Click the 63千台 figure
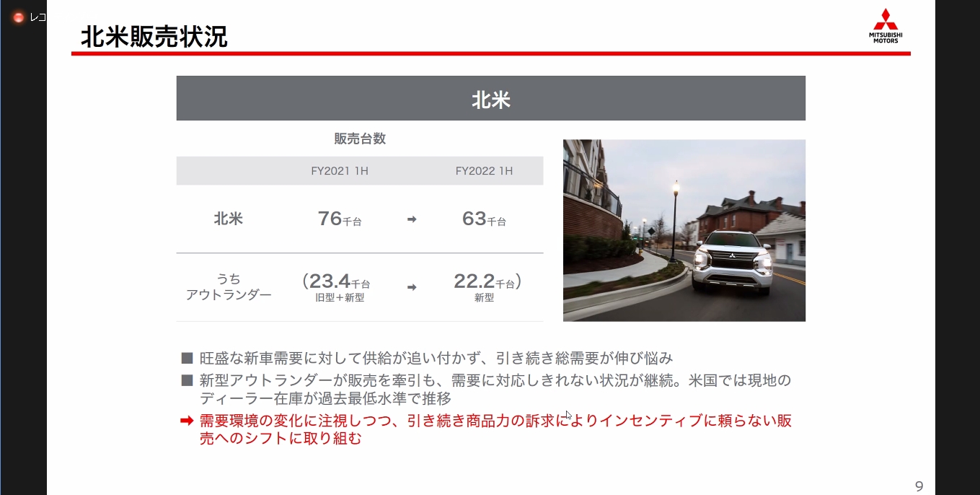This screenshot has height=495, width=980. [484, 219]
